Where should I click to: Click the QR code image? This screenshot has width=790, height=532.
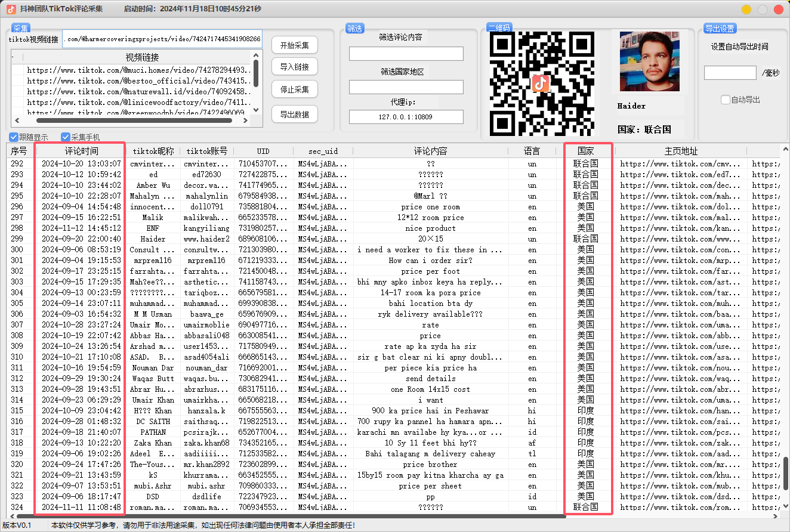pos(541,83)
